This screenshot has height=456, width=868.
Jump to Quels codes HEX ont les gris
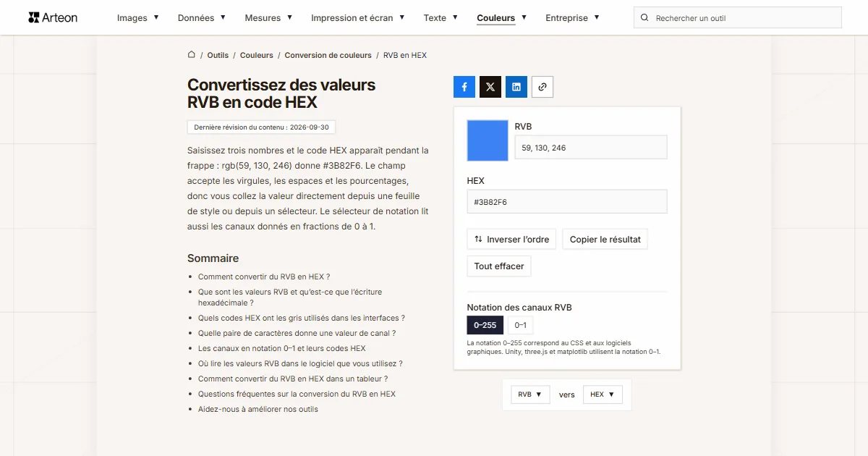coord(302,318)
